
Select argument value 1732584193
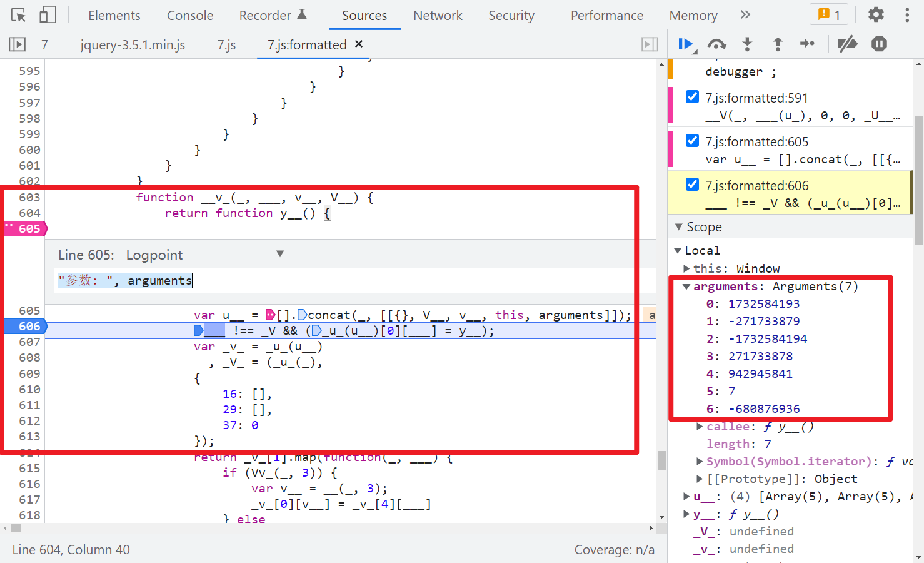(763, 304)
